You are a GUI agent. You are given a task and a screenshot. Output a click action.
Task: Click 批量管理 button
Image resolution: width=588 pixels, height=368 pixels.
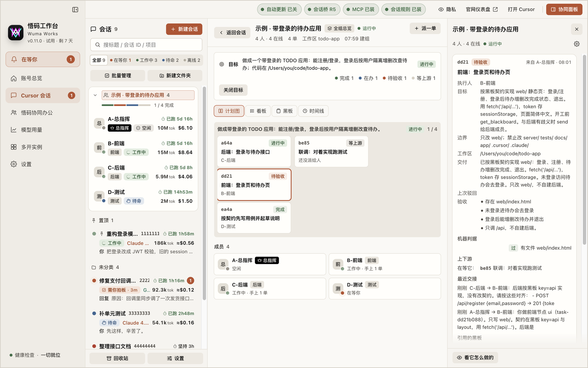118,76
